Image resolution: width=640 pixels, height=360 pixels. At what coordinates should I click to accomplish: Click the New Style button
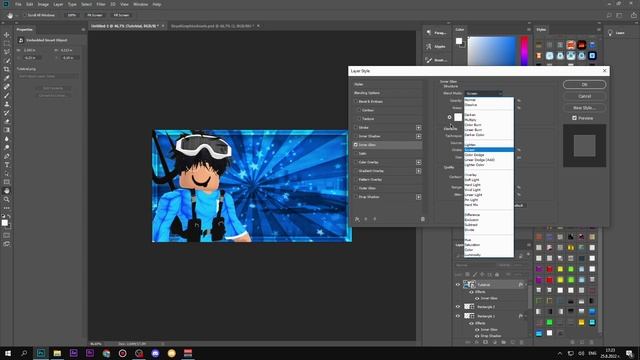pyautogui.click(x=584, y=108)
